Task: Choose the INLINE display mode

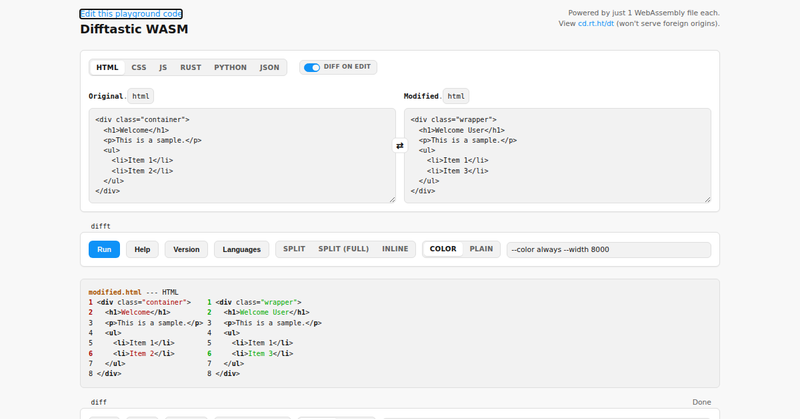Action: (x=395, y=249)
